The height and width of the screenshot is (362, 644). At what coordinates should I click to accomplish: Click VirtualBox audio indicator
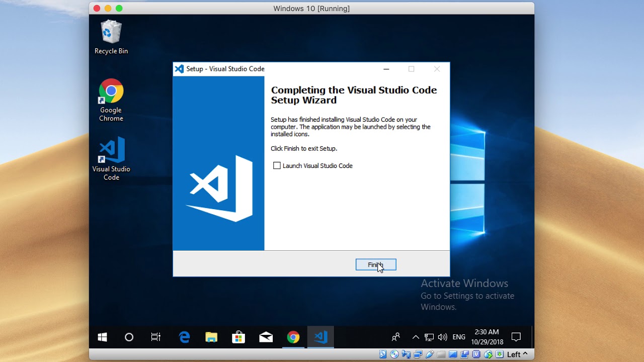coord(406,354)
